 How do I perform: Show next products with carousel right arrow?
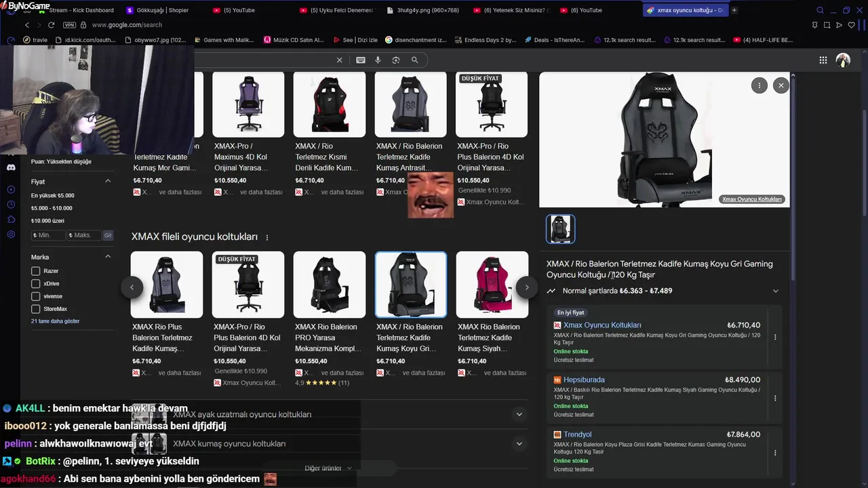(x=527, y=287)
